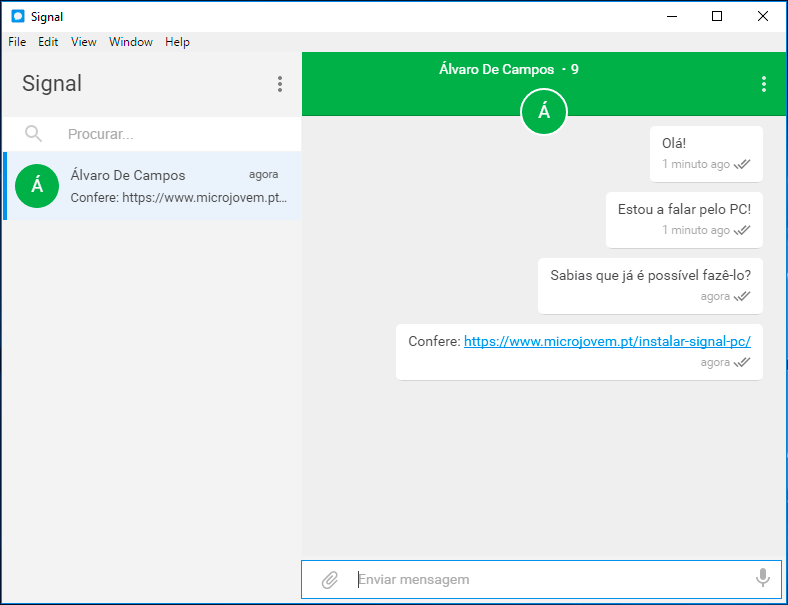Click the read receipt checkmarks on Olá! message
Screen dimensions: 788x605
[x=742, y=164]
